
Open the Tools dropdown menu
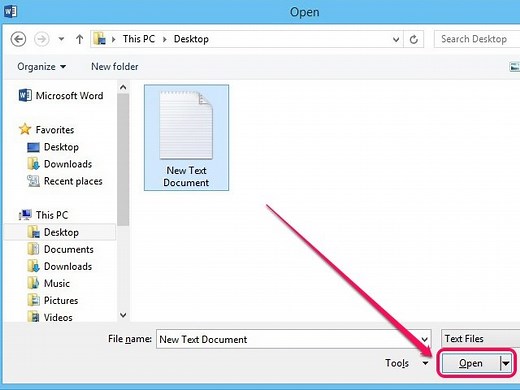coord(406,363)
